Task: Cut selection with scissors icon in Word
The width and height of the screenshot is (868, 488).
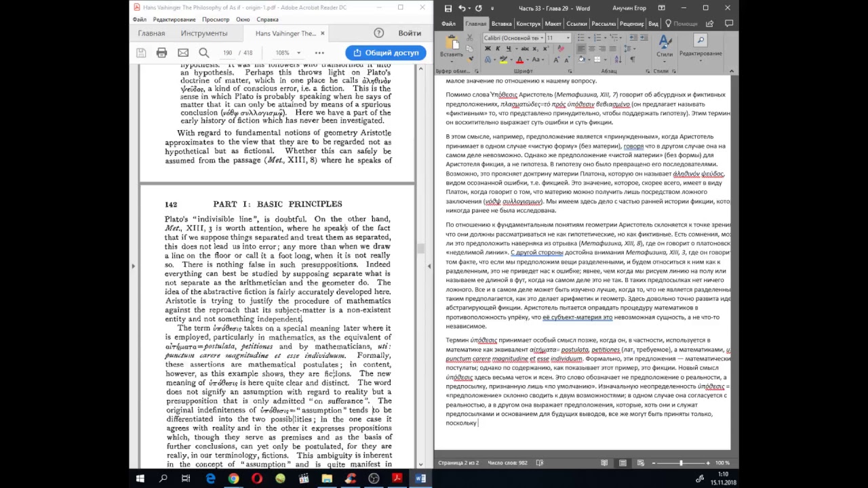Action: pyautogui.click(x=469, y=37)
